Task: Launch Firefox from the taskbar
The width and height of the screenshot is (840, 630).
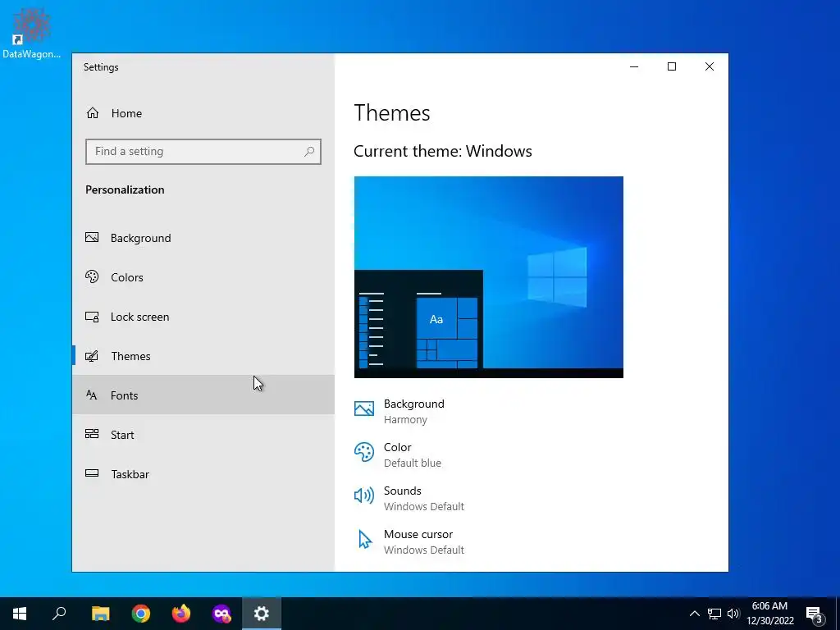Action: tap(181, 614)
